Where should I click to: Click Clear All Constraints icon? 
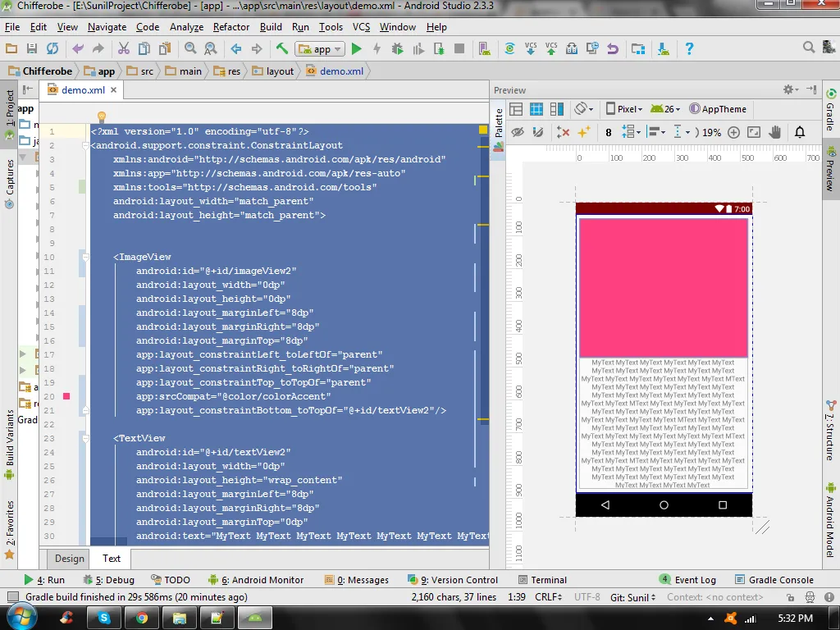coord(563,132)
